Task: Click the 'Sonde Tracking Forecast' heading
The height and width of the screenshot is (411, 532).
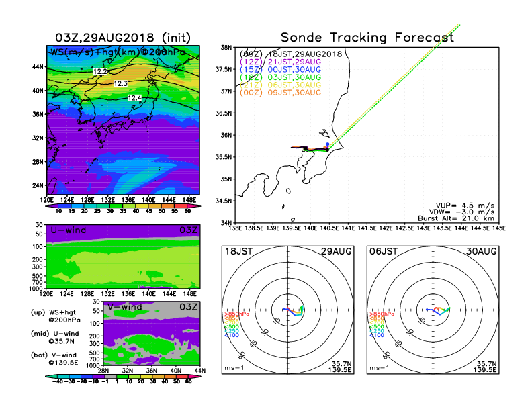Action: [x=367, y=38]
